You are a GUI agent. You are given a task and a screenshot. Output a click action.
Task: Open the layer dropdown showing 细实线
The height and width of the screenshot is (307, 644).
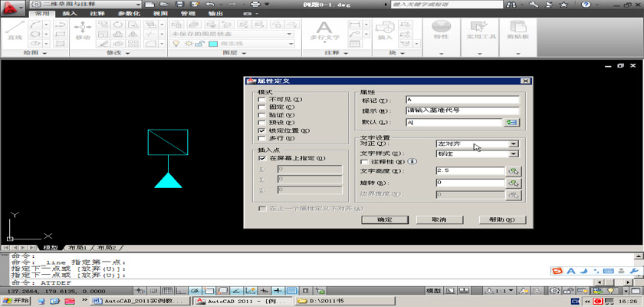[232, 44]
